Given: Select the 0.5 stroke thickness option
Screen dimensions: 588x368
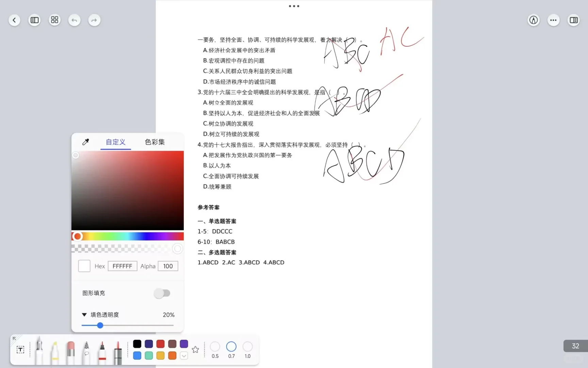Looking at the screenshot, I should coord(215,346).
